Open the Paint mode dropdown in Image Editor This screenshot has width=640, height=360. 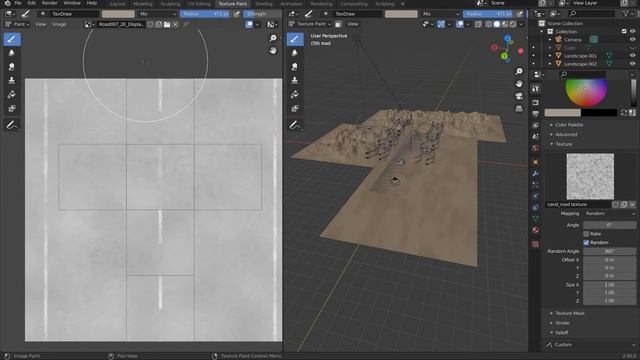point(17,24)
